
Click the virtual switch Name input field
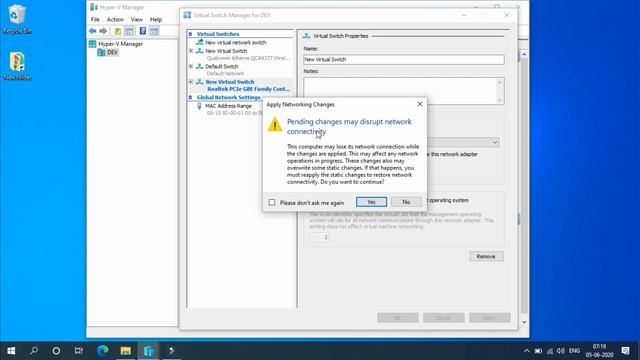[x=404, y=59]
